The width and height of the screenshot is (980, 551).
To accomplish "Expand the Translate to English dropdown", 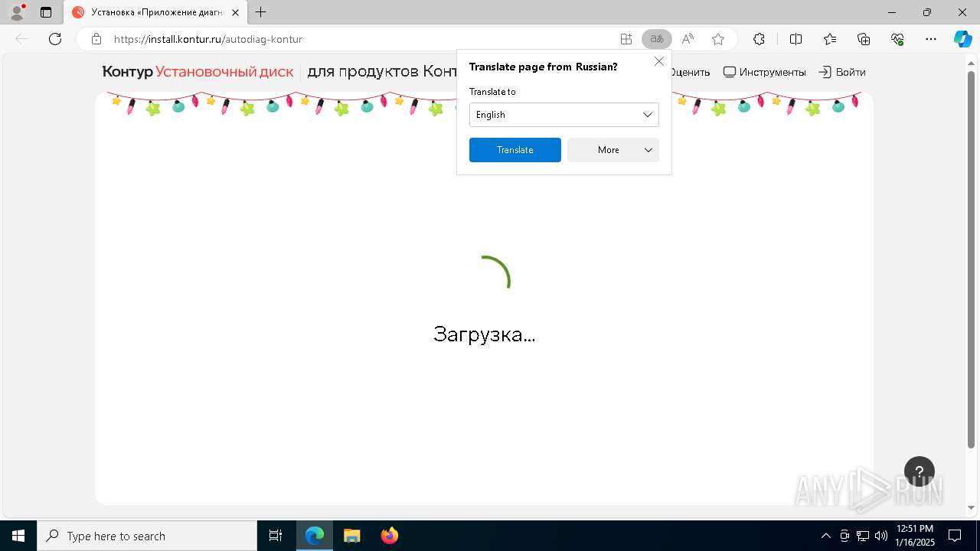I will (x=564, y=115).
